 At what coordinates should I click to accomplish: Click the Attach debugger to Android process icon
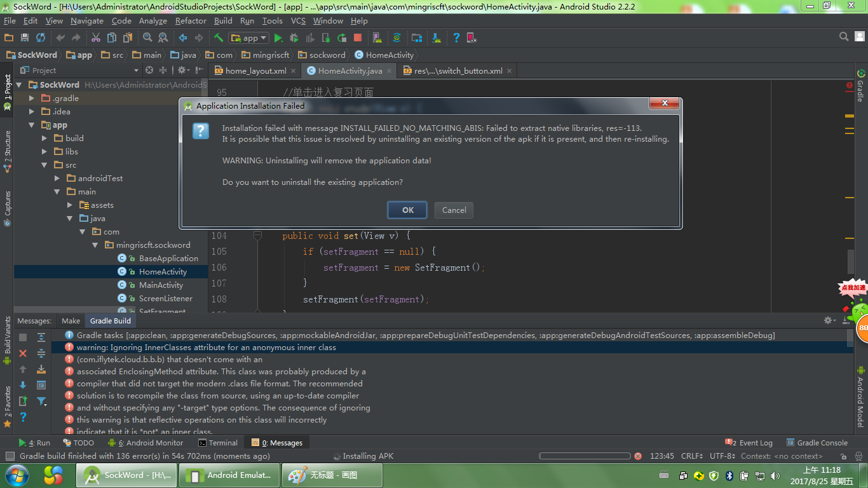tap(326, 38)
